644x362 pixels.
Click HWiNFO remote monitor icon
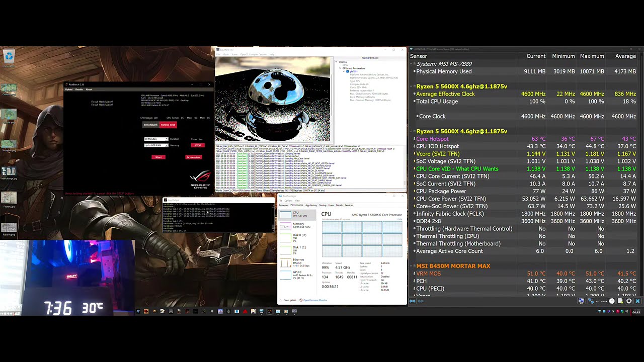click(581, 301)
